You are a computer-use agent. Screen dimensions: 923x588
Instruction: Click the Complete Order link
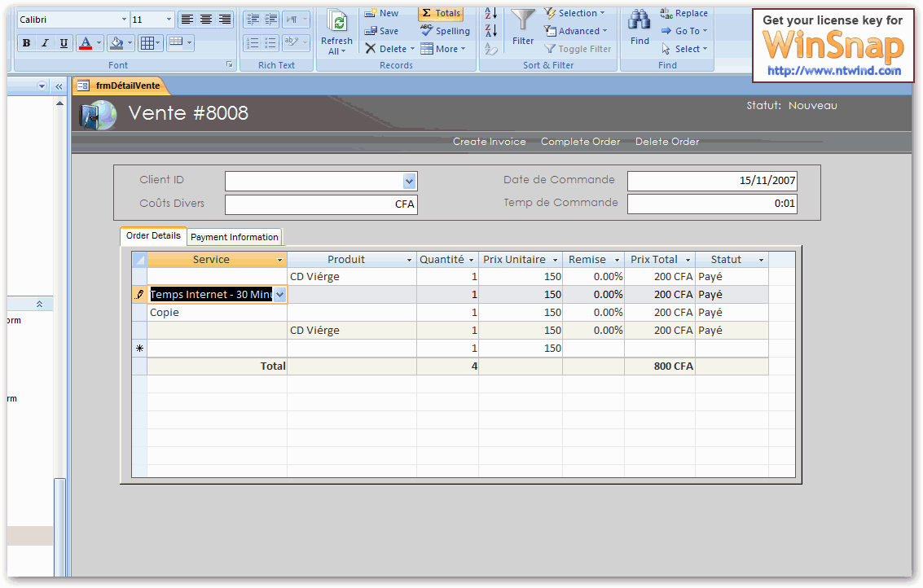point(580,142)
